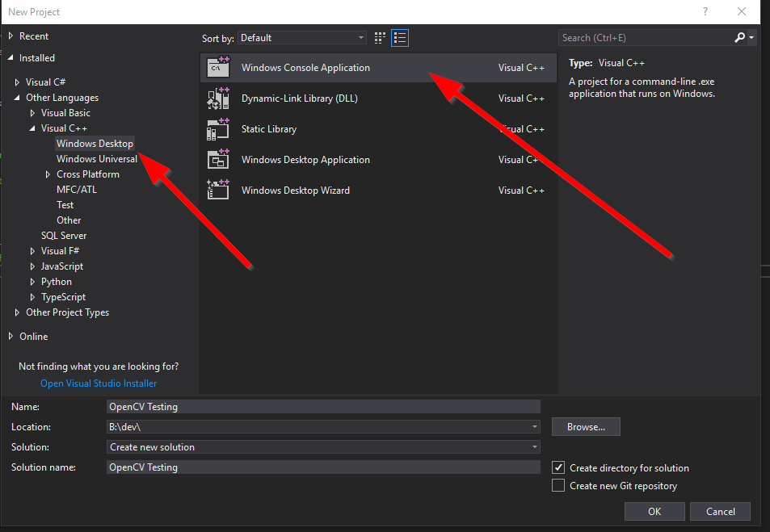
Task: Select Windows Desktop category
Action: [x=95, y=144]
